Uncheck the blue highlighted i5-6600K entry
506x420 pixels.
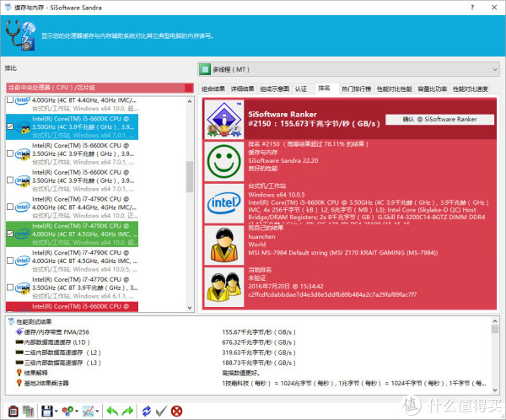tap(10, 127)
